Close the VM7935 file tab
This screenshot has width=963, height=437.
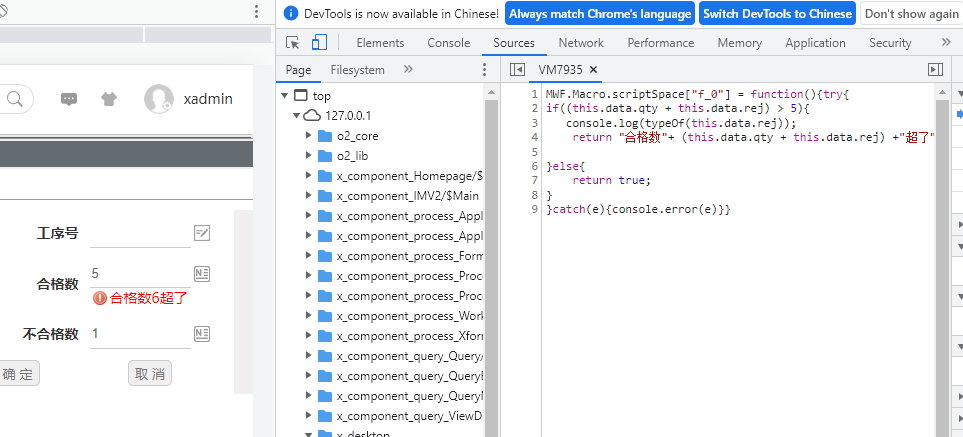click(x=593, y=70)
